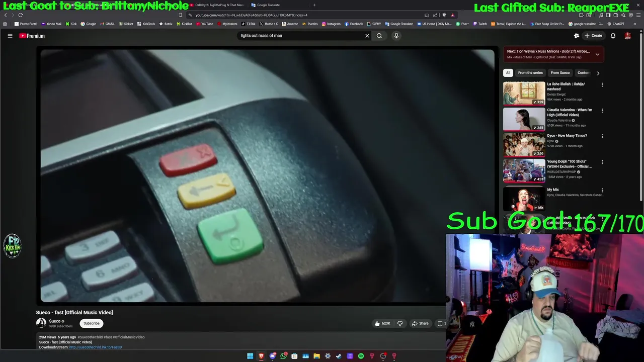This screenshot has height=362, width=644.
Task: Open the My Mix playlist thumbnail
Action: tap(524, 198)
